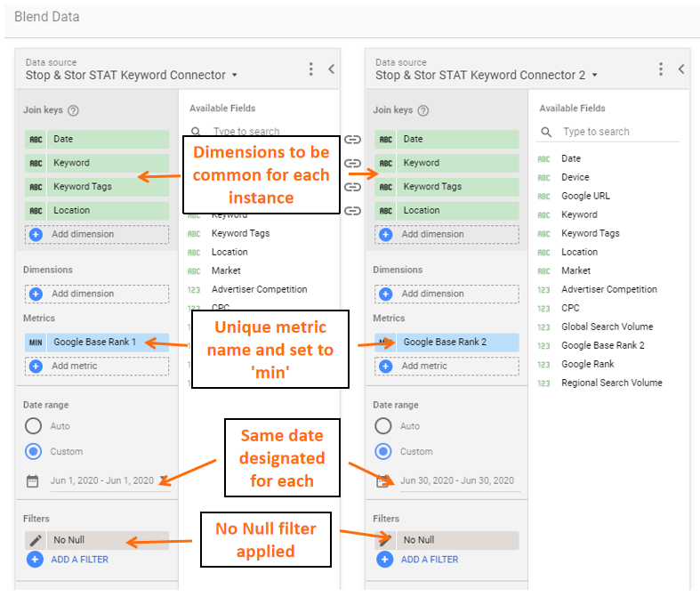Open the left data source three-dot menu

click(311, 69)
